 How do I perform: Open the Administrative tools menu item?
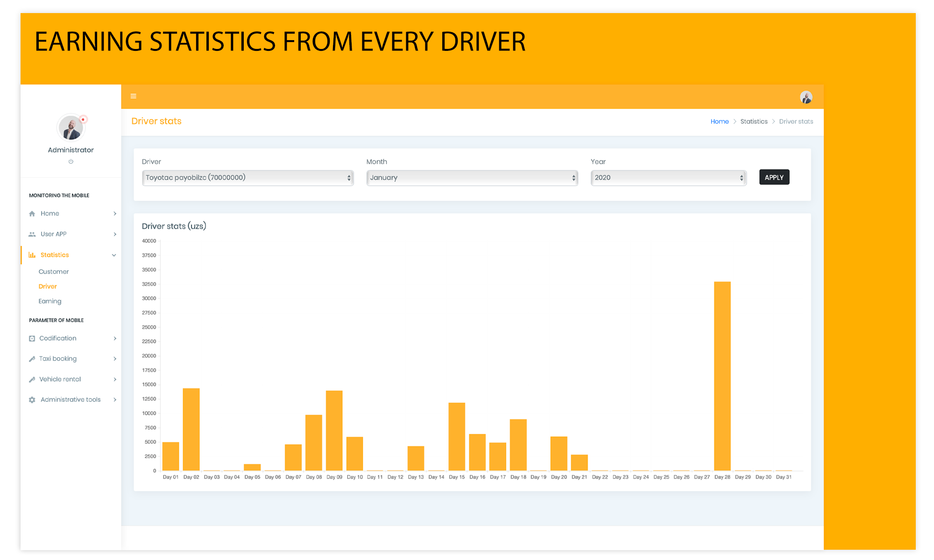click(x=71, y=400)
